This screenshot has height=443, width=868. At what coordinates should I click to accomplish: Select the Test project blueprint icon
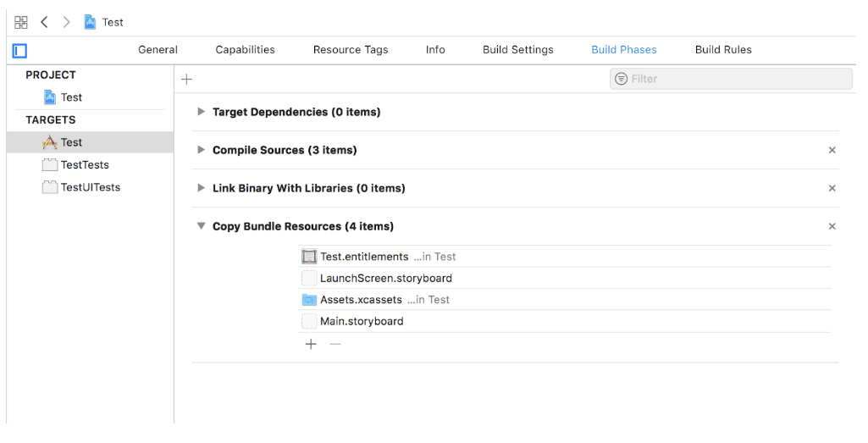point(50,97)
